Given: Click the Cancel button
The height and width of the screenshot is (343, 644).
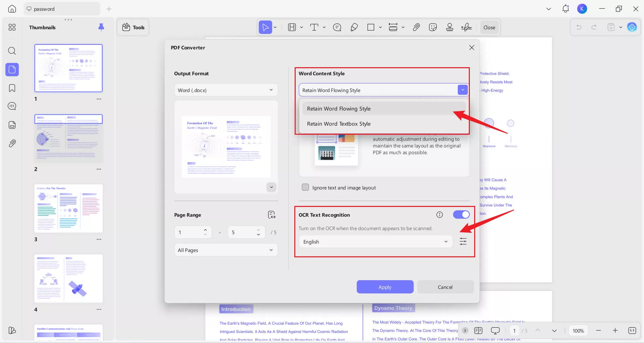Looking at the screenshot, I should coord(445,287).
